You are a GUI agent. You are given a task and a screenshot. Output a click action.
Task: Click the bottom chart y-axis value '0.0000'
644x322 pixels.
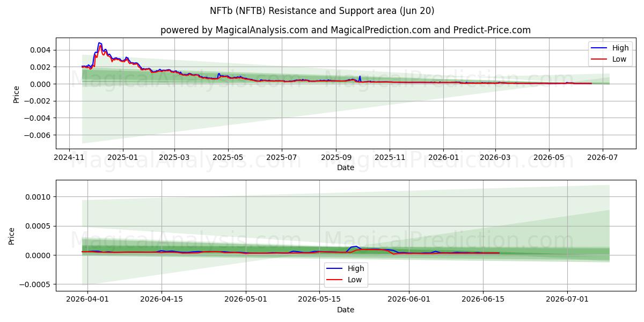[x=39, y=255]
